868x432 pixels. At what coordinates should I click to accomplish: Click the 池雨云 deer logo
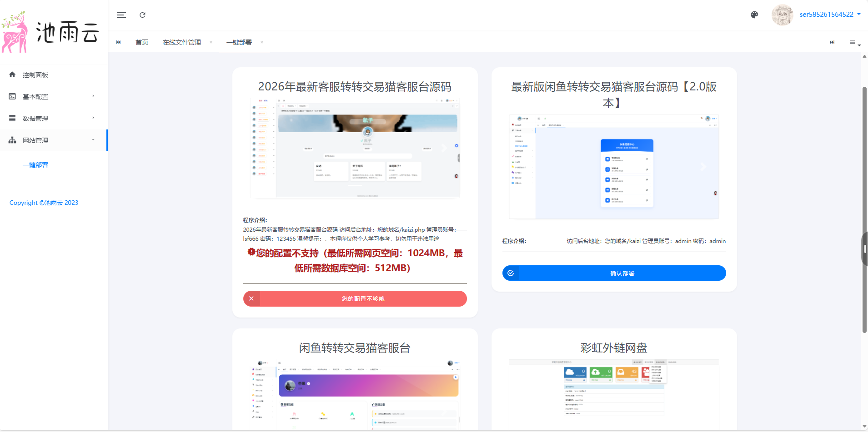tap(51, 32)
